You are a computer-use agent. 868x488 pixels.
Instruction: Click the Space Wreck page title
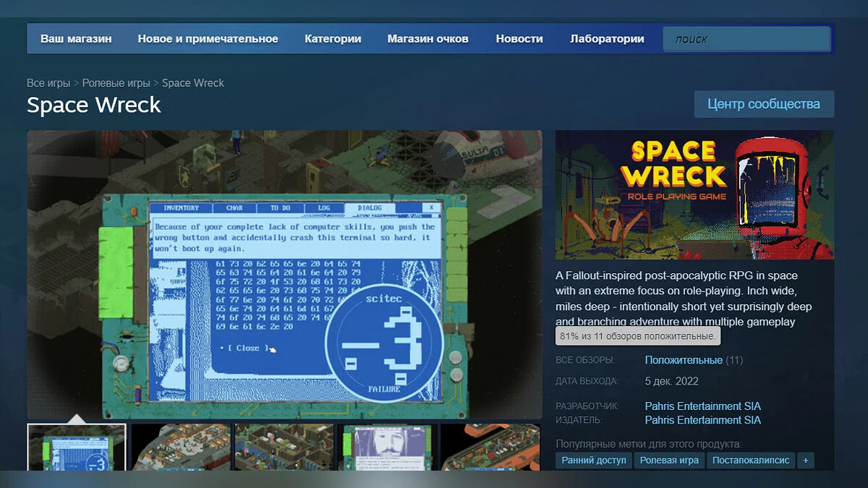point(94,106)
